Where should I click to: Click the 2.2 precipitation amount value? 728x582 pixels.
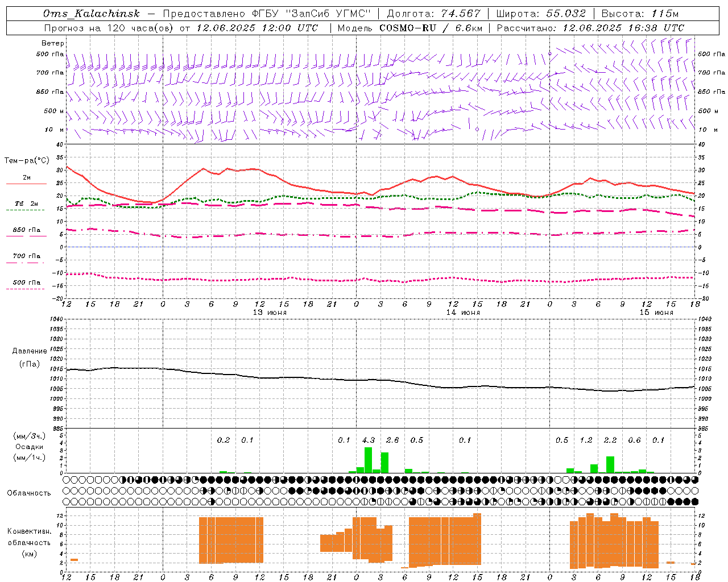[610, 440]
